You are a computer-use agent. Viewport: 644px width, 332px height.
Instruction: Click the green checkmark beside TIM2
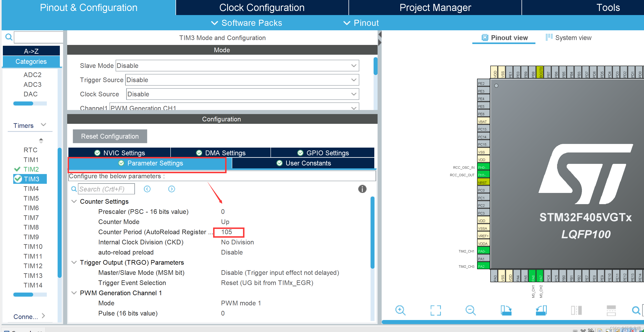click(17, 169)
